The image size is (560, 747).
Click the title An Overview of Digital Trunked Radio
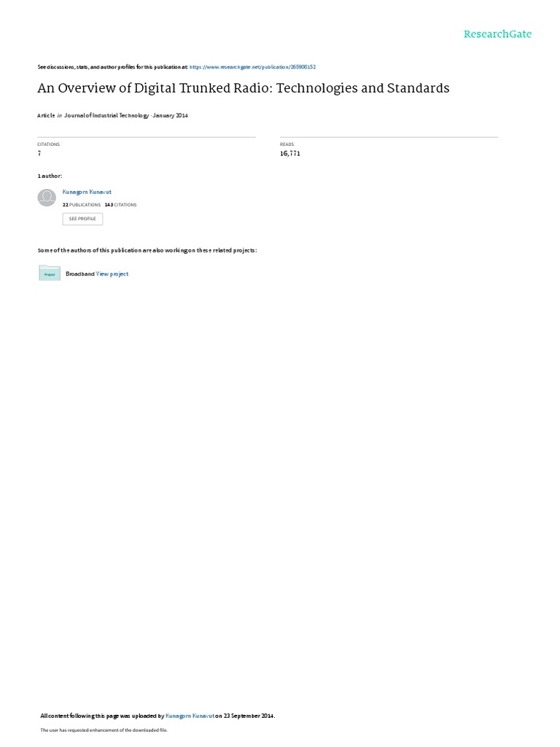[x=244, y=88]
